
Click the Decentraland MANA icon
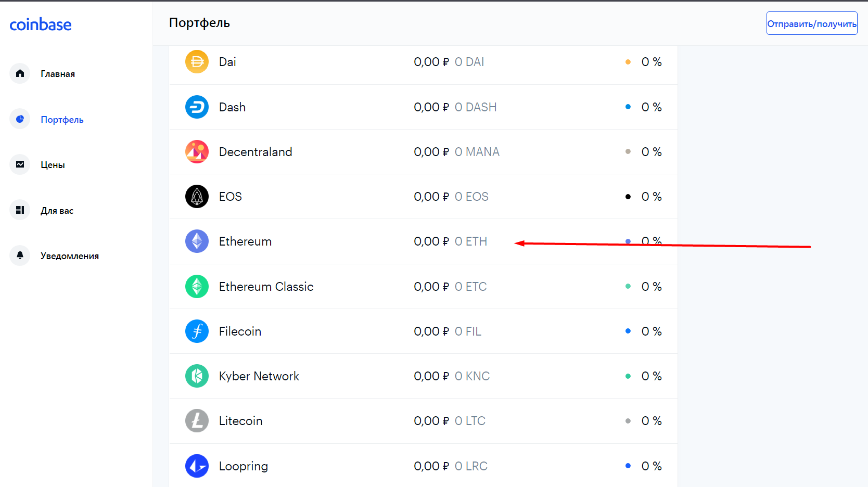(x=197, y=152)
